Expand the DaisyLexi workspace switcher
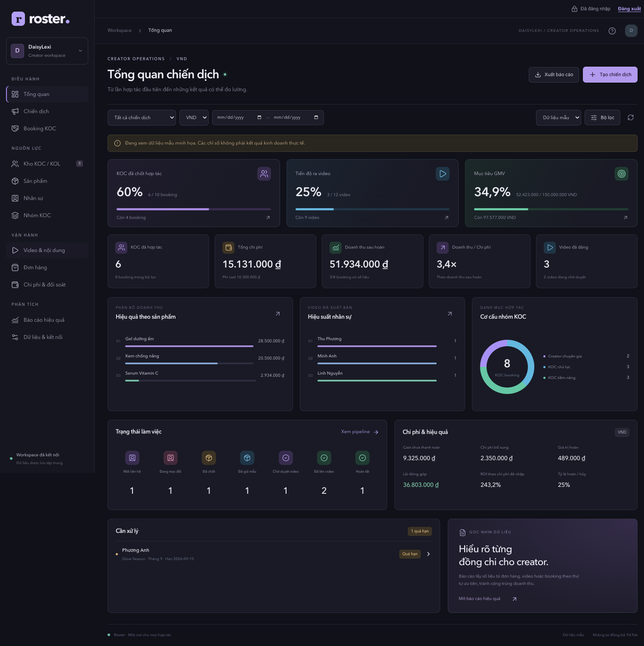This screenshot has height=646, width=644. click(47, 51)
